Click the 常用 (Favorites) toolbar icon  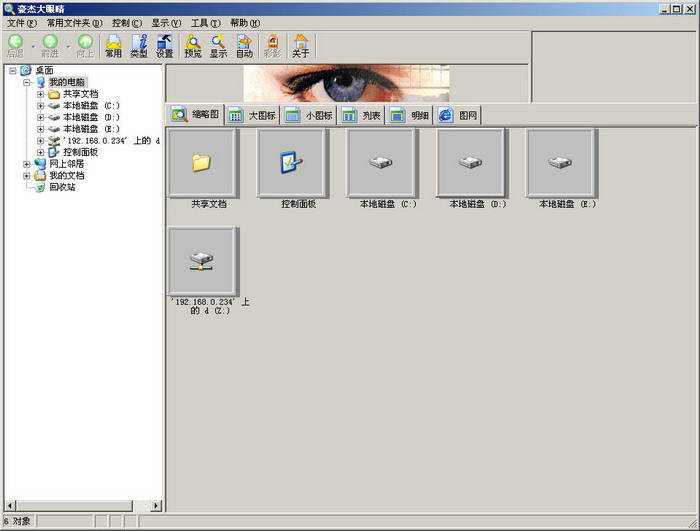113,45
